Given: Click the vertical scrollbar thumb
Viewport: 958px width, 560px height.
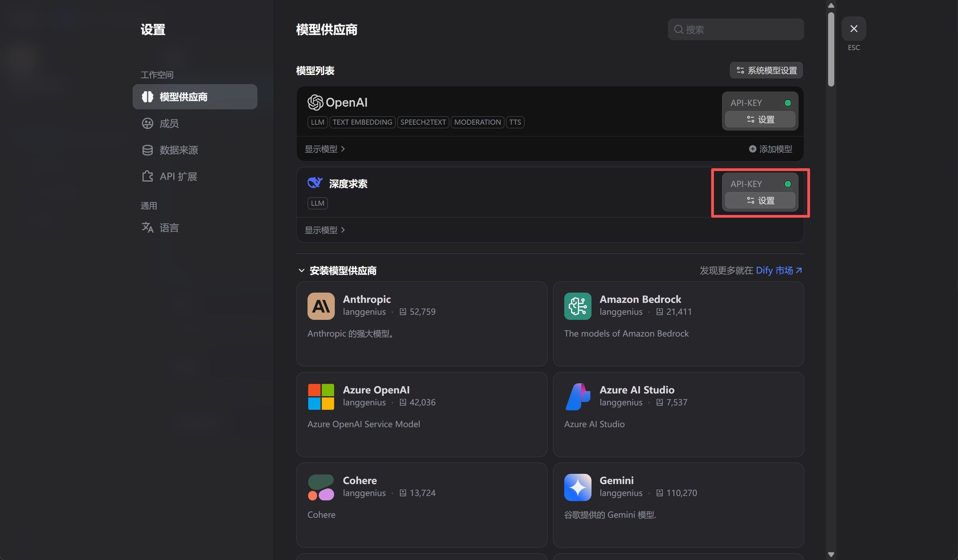Looking at the screenshot, I should coord(830,49).
